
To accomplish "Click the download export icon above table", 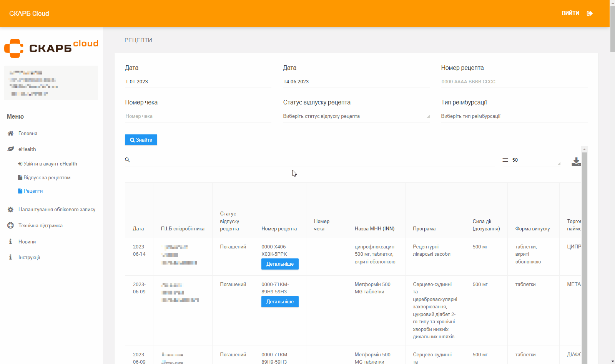I will click(x=576, y=162).
